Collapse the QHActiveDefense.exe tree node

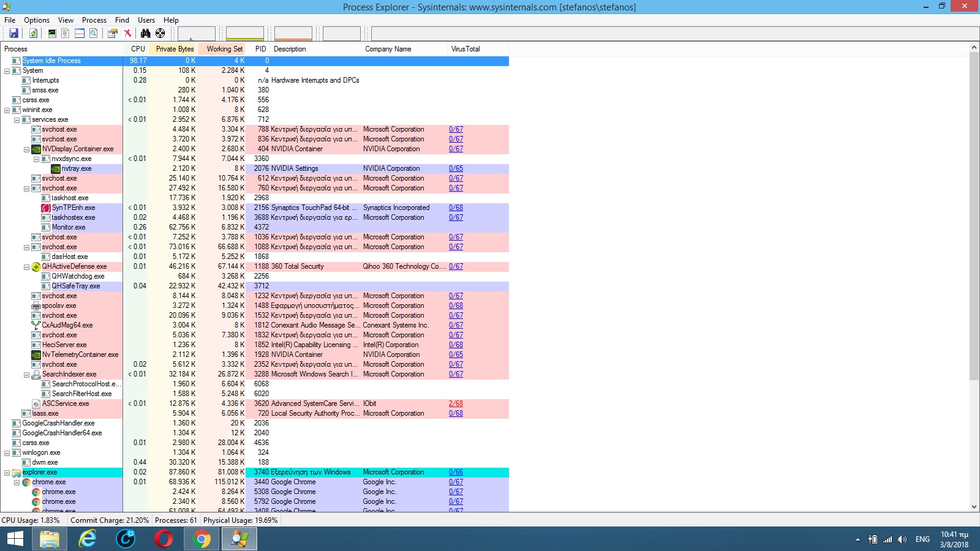[x=26, y=267]
